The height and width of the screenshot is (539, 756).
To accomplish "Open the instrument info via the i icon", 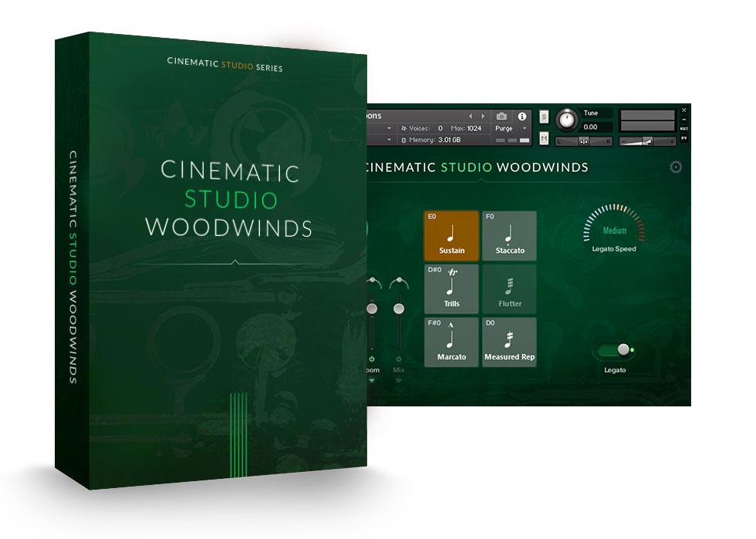I will point(523,116).
